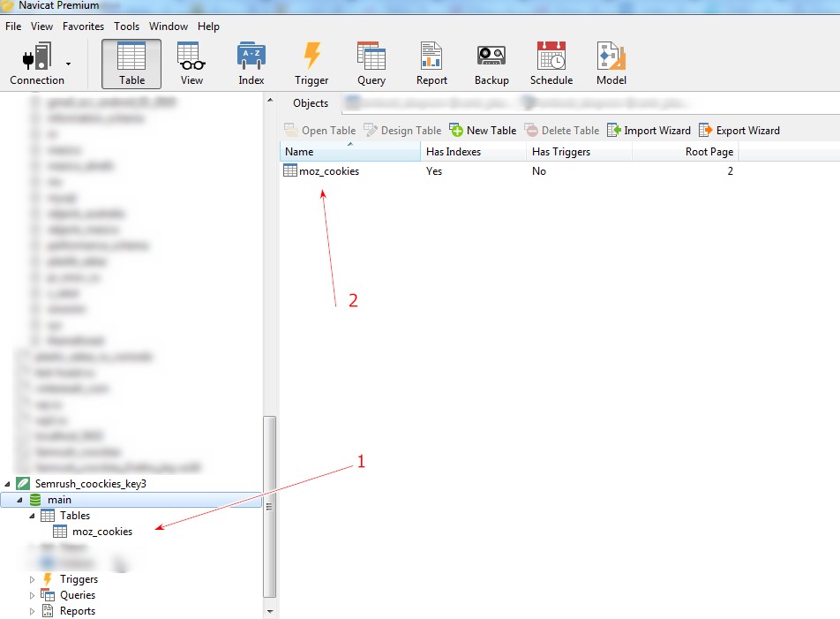
Task: Select the Semrush_coockies_key3 connection
Action: [x=91, y=483]
